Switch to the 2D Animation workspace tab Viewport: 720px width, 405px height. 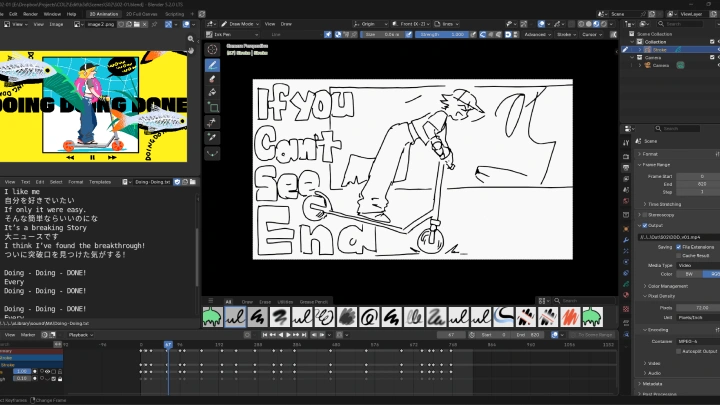click(x=104, y=14)
